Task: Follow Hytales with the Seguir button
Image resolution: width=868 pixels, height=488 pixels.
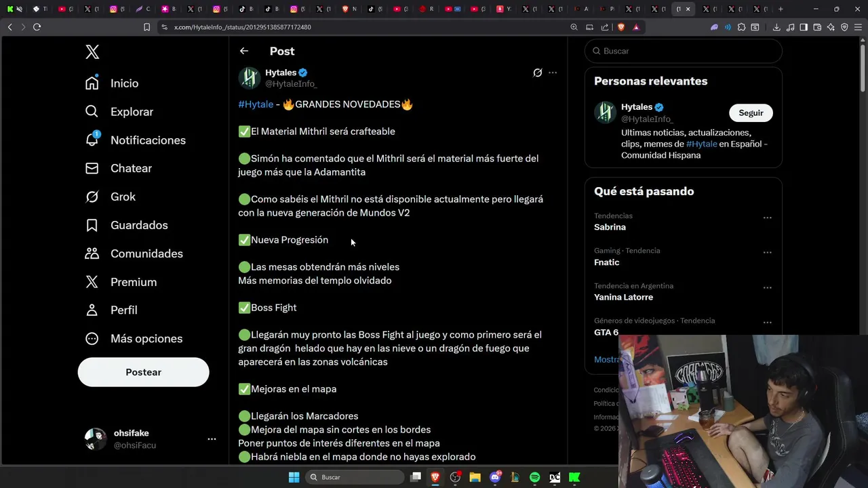Action: tap(751, 113)
